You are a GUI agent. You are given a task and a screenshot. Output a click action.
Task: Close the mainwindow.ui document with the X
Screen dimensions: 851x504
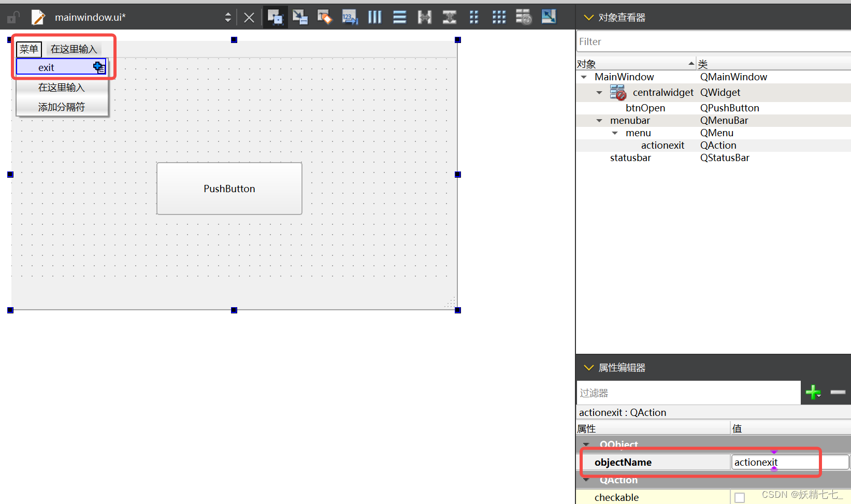click(x=249, y=18)
